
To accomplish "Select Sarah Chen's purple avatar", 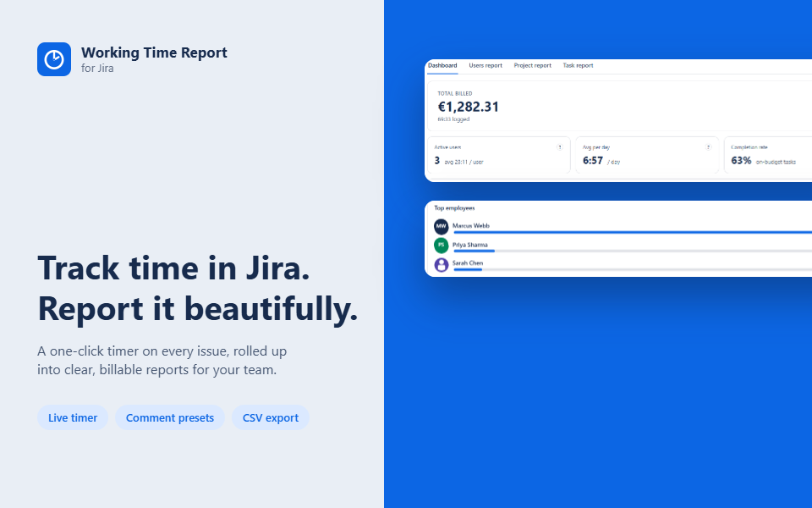I will [442, 264].
